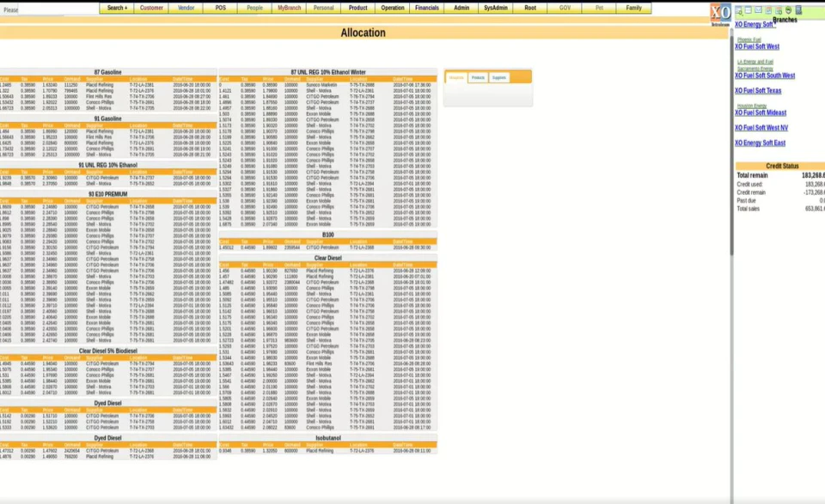825x504 pixels.
Task: Click CITGO Petroleum supplier in the B100 table
Action: click(322, 247)
